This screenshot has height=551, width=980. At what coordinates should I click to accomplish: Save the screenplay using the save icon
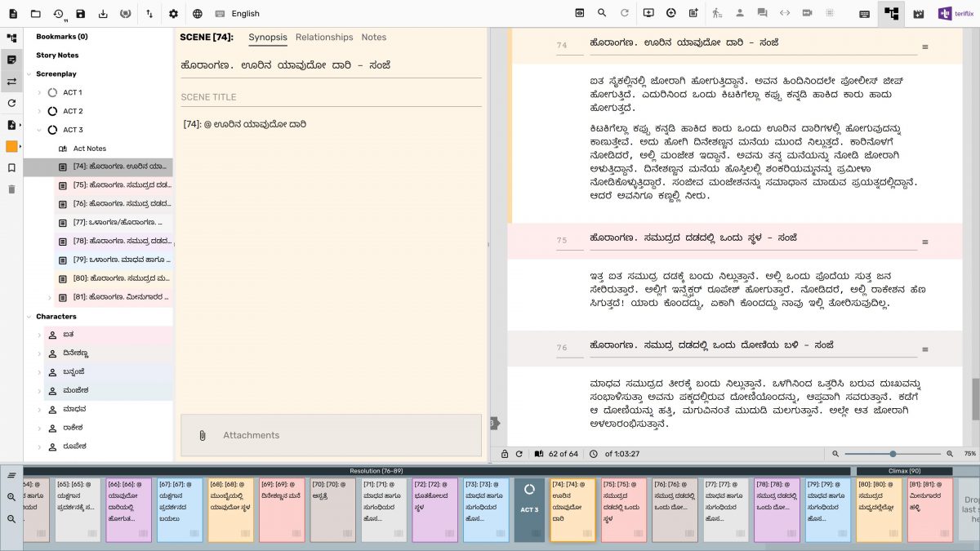pyautogui.click(x=79, y=14)
